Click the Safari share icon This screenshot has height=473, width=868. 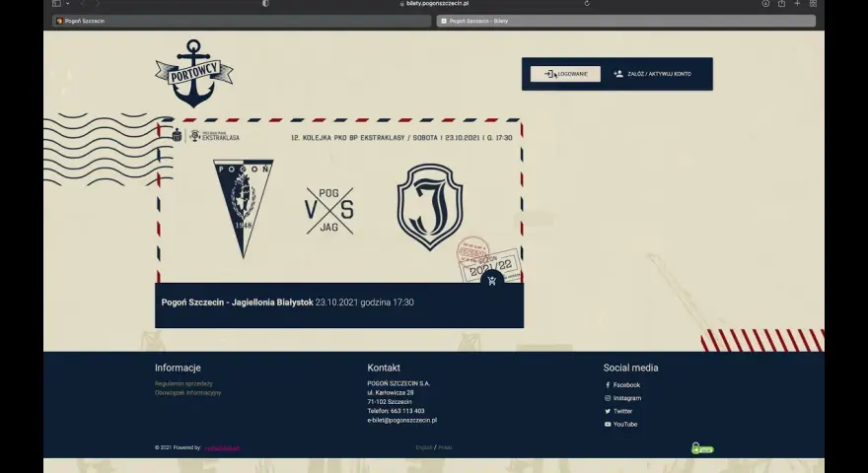[781, 3]
